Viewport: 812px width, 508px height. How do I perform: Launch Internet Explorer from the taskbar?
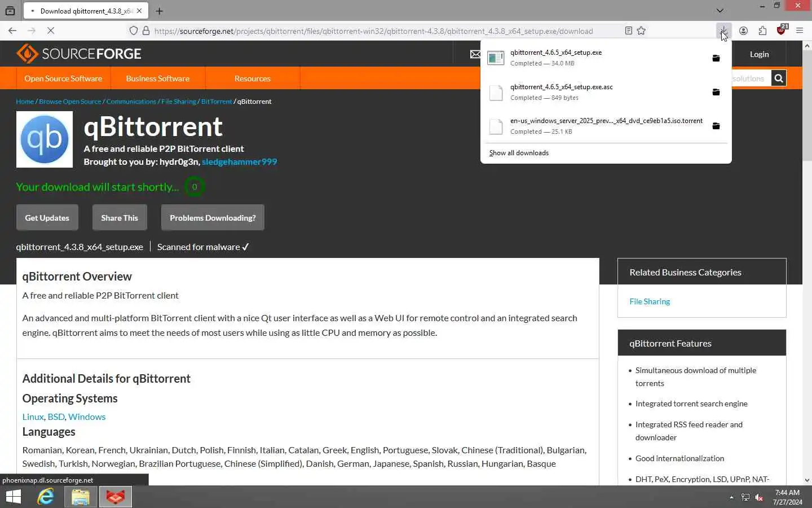pos(46,497)
